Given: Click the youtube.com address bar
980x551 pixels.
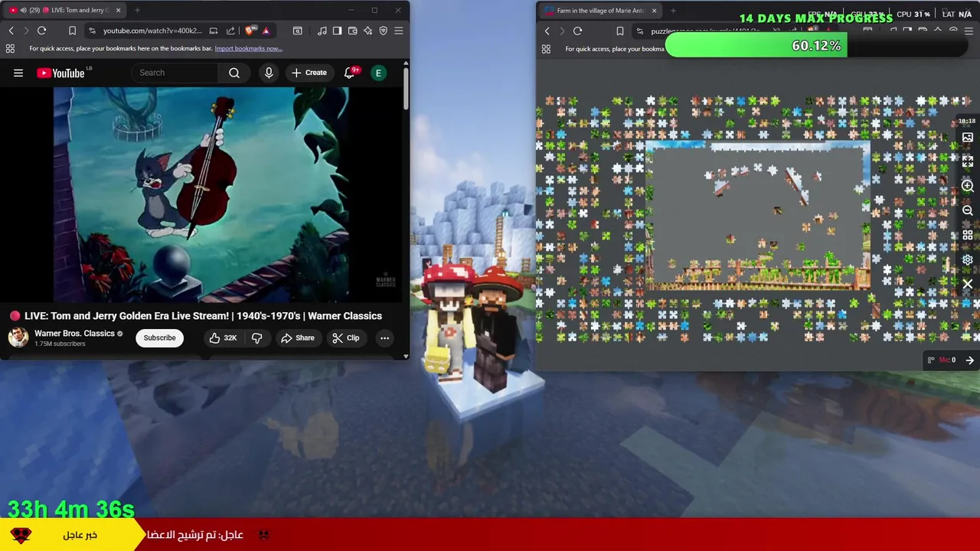Looking at the screenshot, I should point(153,31).
